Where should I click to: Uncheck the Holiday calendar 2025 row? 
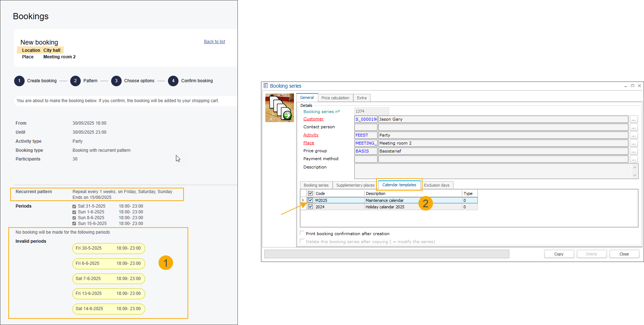click(311, 207)
